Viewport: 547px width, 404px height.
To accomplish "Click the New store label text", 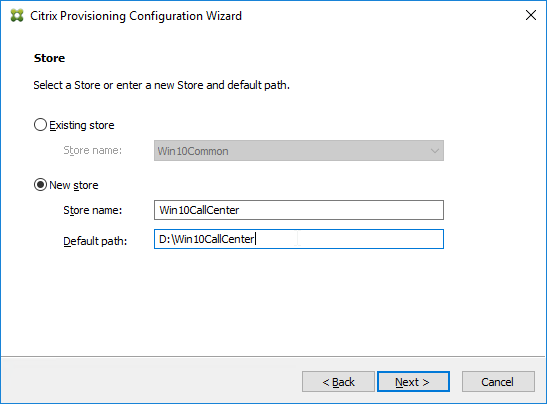I will 74,185.
